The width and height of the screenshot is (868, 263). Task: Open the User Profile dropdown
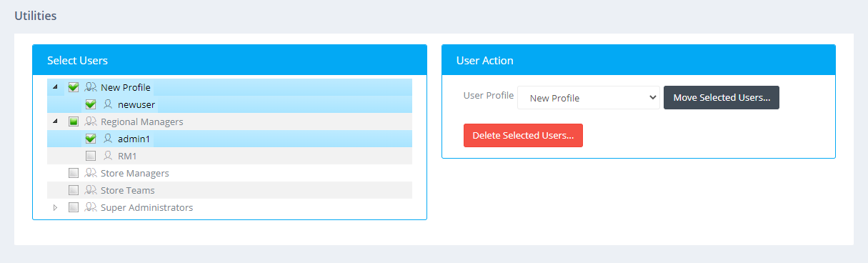589,98
